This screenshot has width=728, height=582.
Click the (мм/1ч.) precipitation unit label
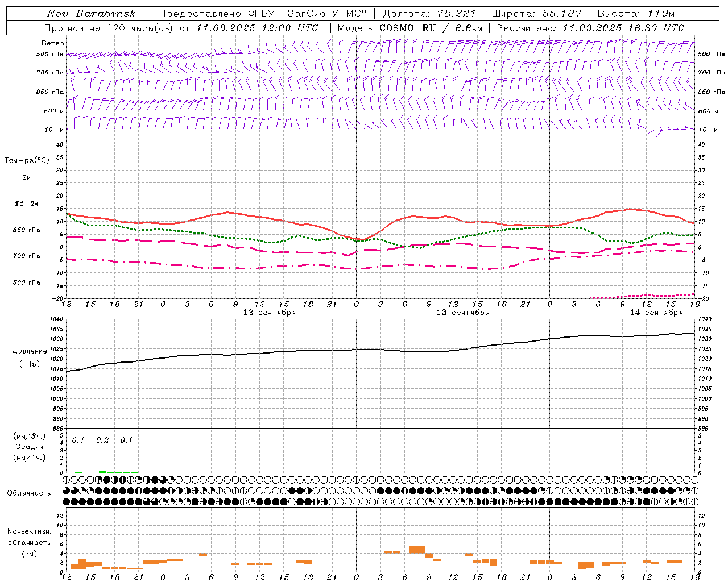(x=30, y=458)
